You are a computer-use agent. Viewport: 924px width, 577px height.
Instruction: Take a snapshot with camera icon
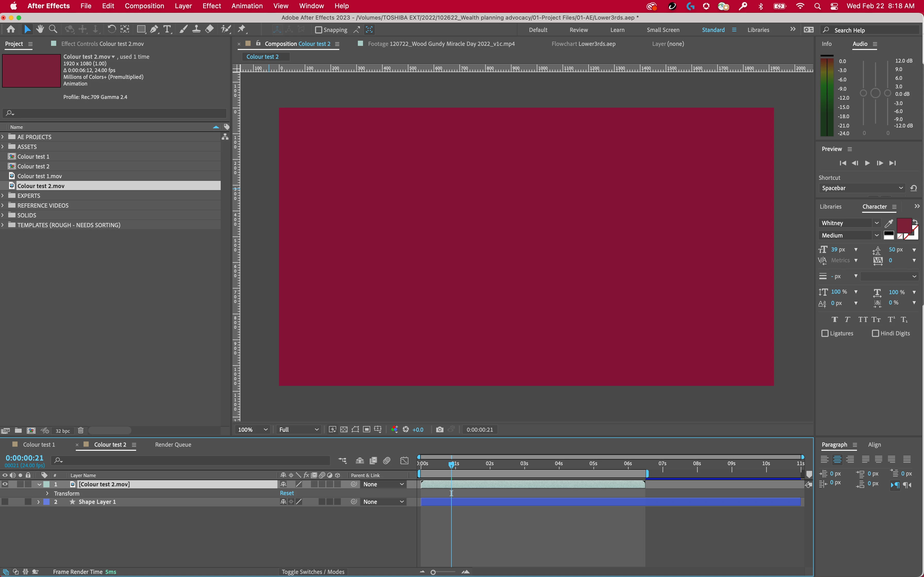[x=440, y=429]
